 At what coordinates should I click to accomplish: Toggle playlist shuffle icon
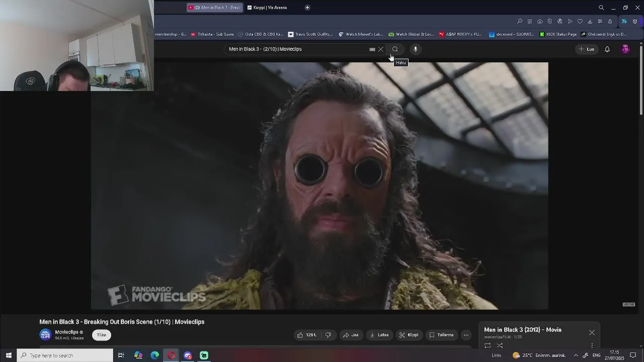[500, 345]
